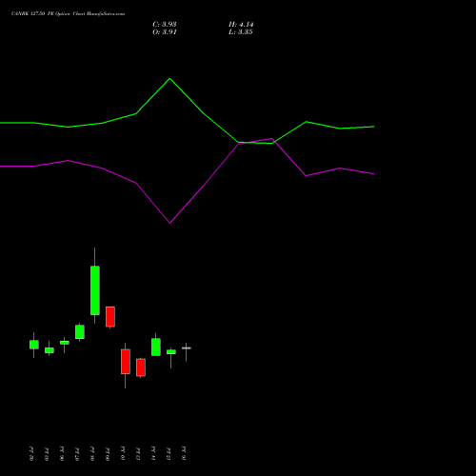Viewport: 476px width, 476px height.
Task: Click the lowest trough of the magenta line
Action: pyautogui.click(x=169, y=223)
